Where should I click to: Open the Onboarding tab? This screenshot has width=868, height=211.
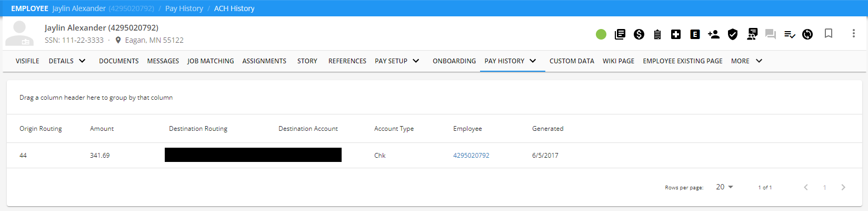454,61
